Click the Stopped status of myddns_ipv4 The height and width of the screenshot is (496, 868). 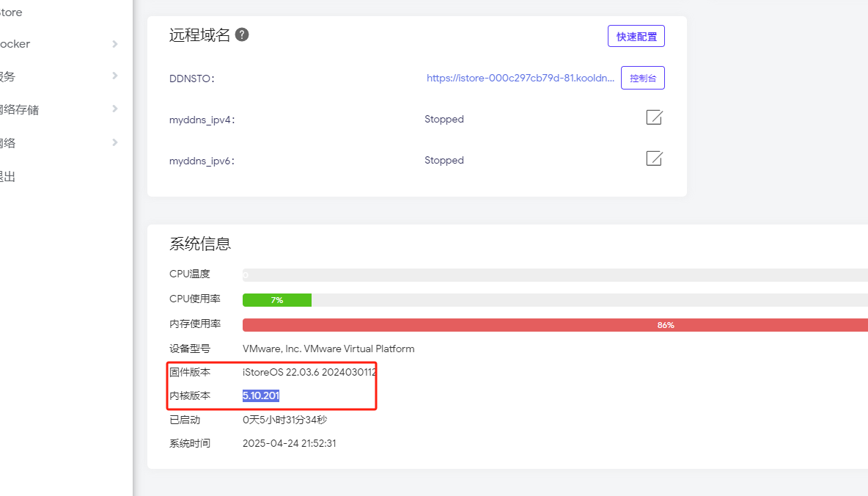click(444, 119)
